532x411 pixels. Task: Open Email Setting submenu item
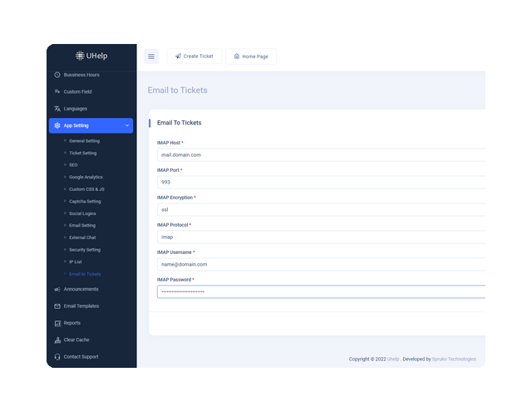[x=82, y=226]
